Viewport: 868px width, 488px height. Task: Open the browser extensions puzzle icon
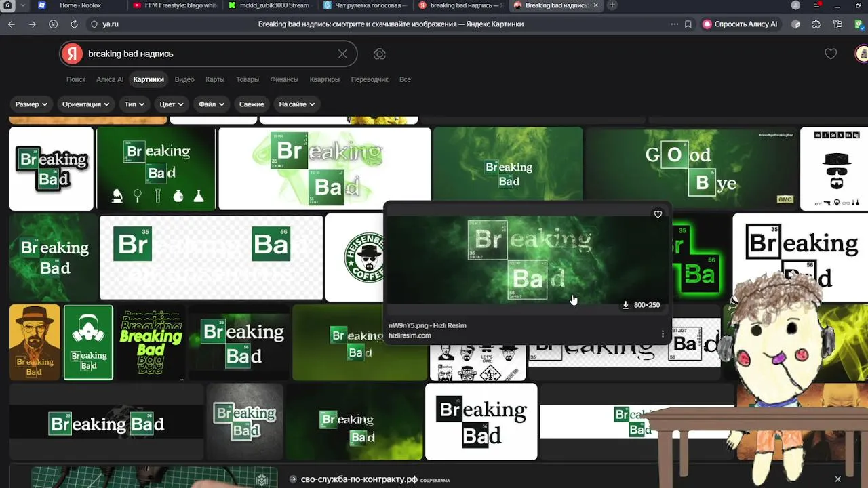[816, 24]
